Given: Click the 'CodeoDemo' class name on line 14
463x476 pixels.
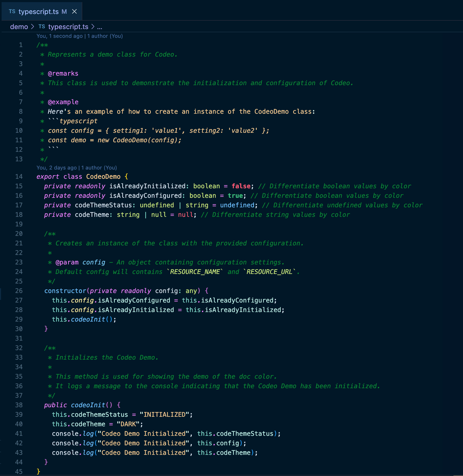Looking at the screenshot, I should [103, 177].
